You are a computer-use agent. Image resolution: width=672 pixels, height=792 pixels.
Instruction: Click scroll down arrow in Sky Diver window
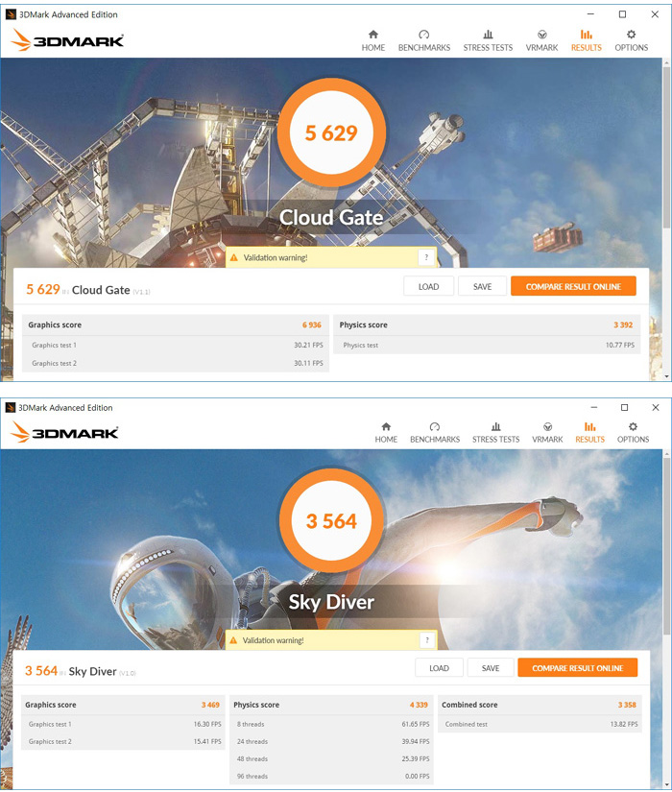click(667, 783)
